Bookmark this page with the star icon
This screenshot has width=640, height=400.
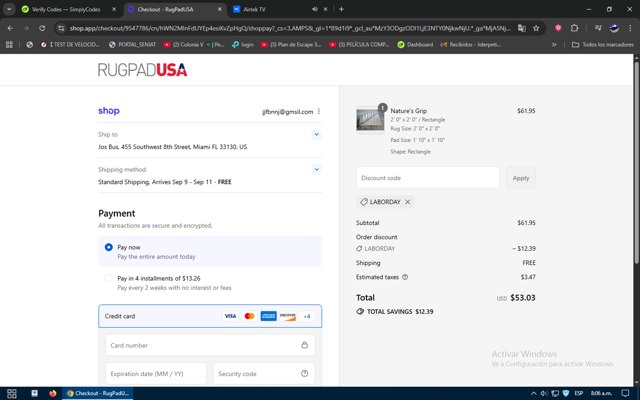pyautogui.click(x=536, y=28)
